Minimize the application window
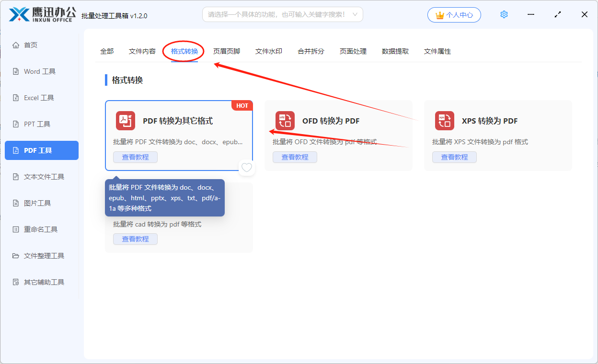The image size is (598, 364). (x=531, y=15)
